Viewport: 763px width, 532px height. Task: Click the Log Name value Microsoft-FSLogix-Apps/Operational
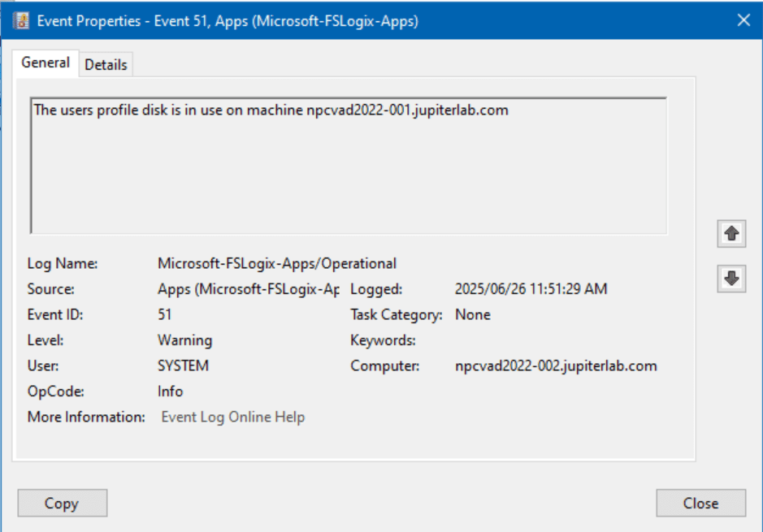point(276,263)
